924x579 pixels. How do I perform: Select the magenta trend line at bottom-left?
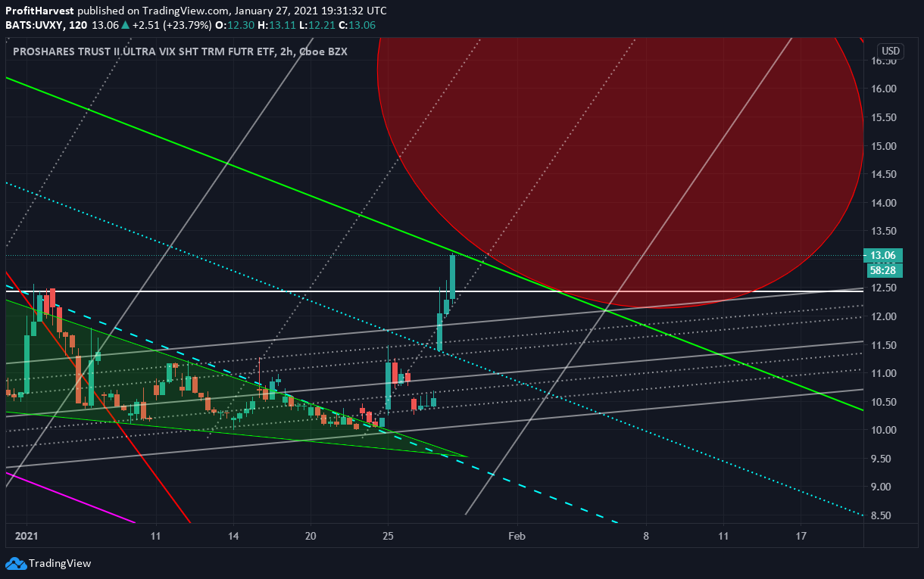click(70, 497)
